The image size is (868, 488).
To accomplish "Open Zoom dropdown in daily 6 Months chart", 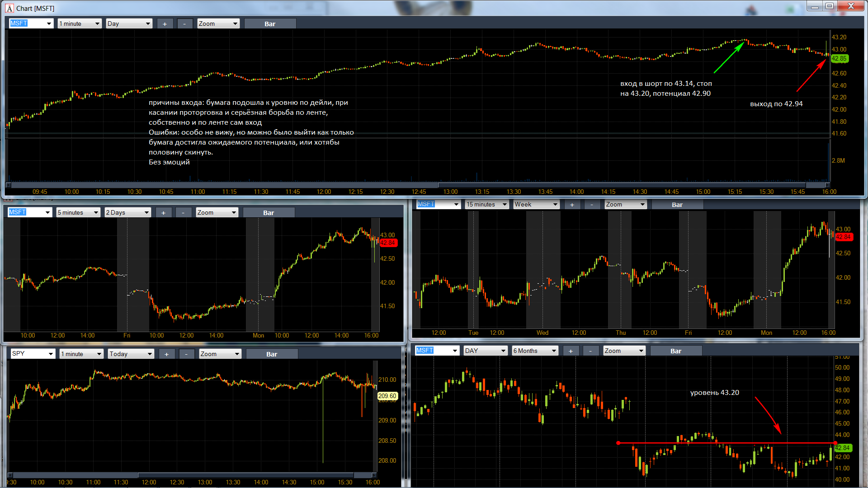I will 624,351.
